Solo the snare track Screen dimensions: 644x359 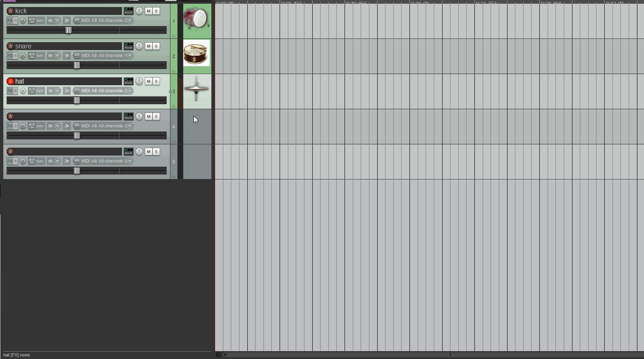[x=156, y=46]
